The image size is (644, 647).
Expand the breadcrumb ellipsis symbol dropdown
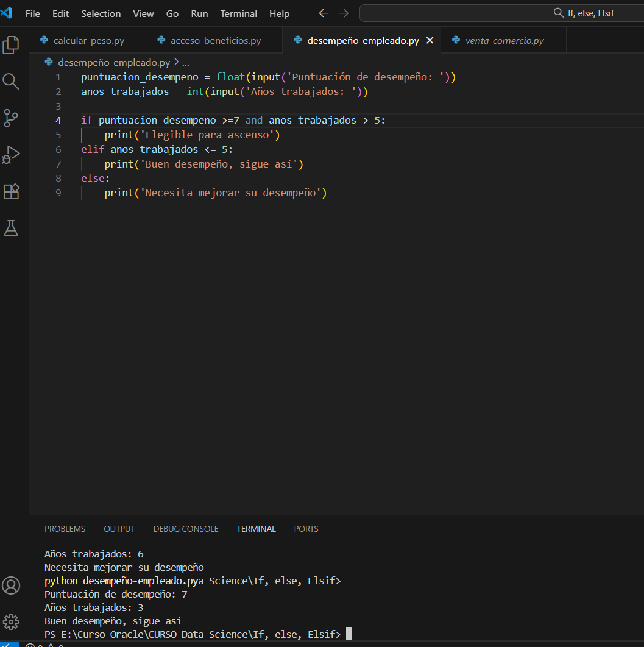(x=186, y=62)
